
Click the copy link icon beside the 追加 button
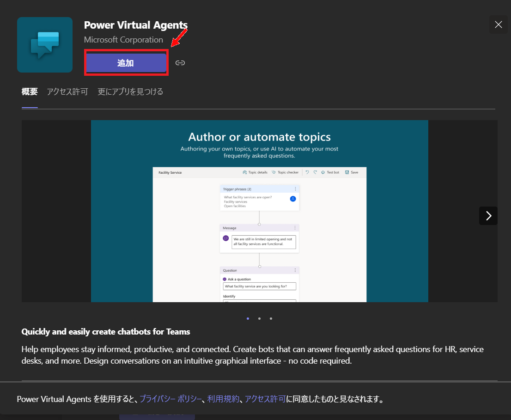pos(180,62)
